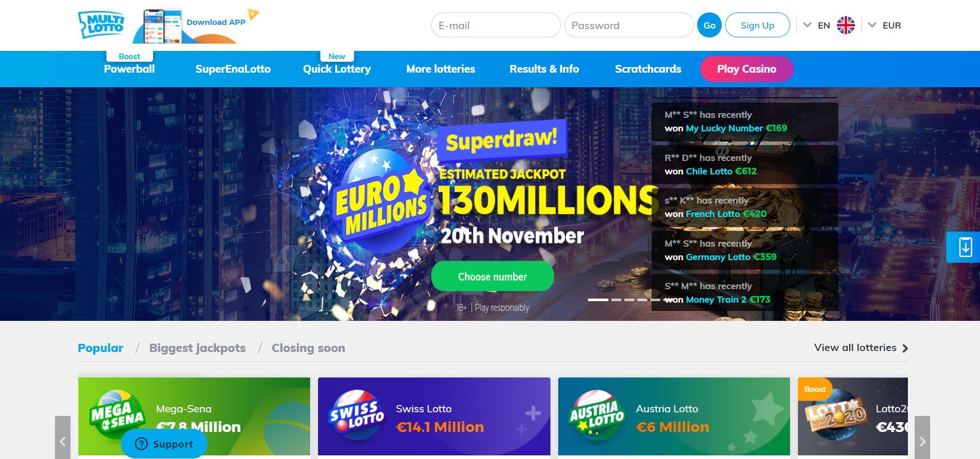Viewport: 980px width, 459px height.
Task: Click the Multi Lotto logo
Action: tap(101, 24)
